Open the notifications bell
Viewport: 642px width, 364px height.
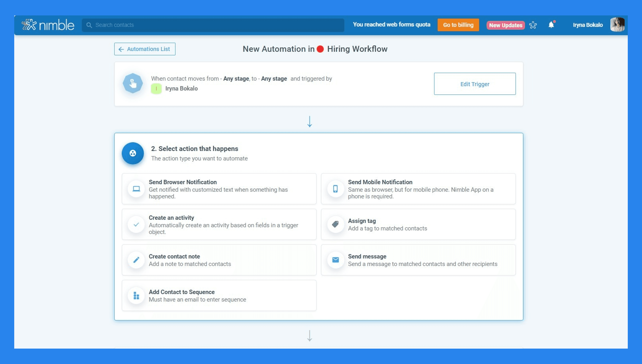pyautogui.click(x=551, y=25)
